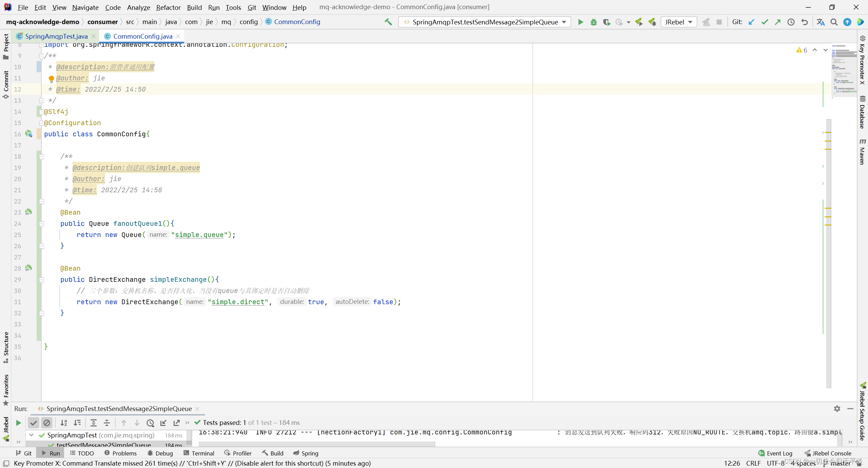
Task: Click the gutter Spring bean icon on line 23
Action: point(29,212)
